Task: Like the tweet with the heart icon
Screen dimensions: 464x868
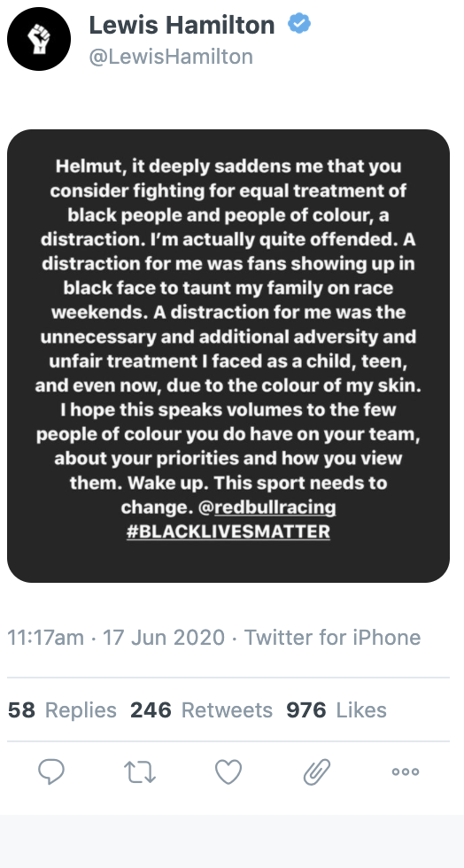Action: 228,771
